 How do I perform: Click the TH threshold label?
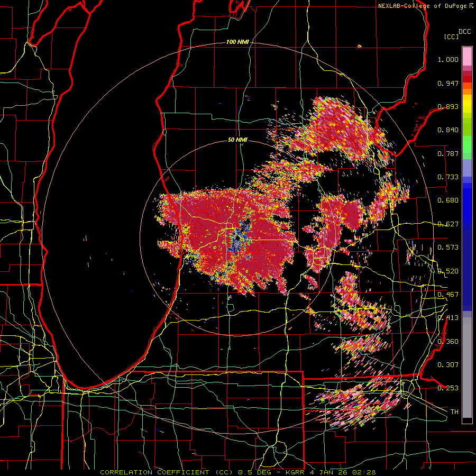454,411
